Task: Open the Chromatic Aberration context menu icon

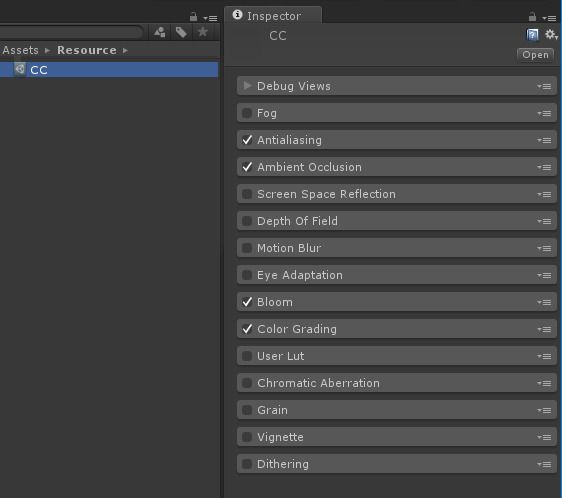Action: pos(544,383)
